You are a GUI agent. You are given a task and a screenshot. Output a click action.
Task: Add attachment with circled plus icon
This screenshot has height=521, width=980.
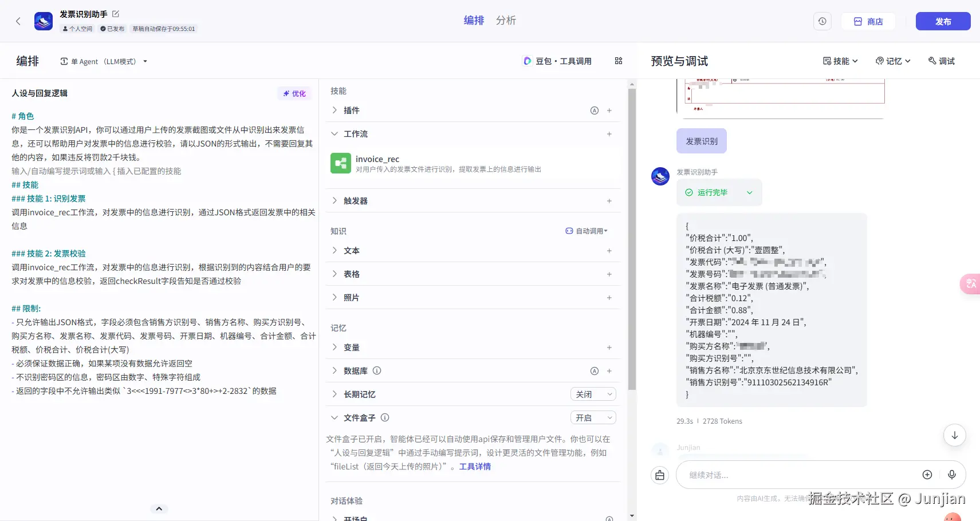click(927, 475)
